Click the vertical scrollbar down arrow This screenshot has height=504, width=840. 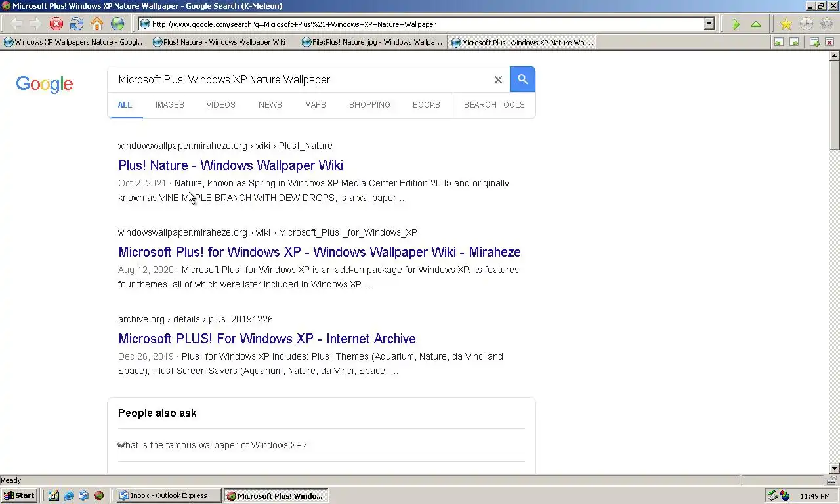pos(835,469)
